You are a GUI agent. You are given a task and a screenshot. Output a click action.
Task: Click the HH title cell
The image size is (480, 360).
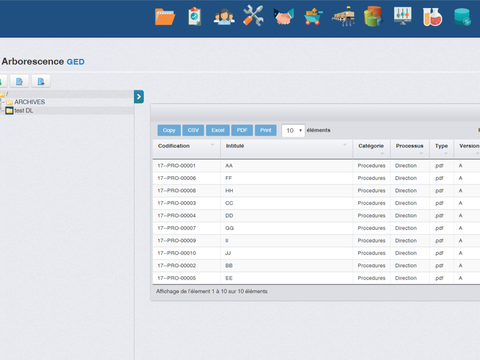click(x=287, y=191)
